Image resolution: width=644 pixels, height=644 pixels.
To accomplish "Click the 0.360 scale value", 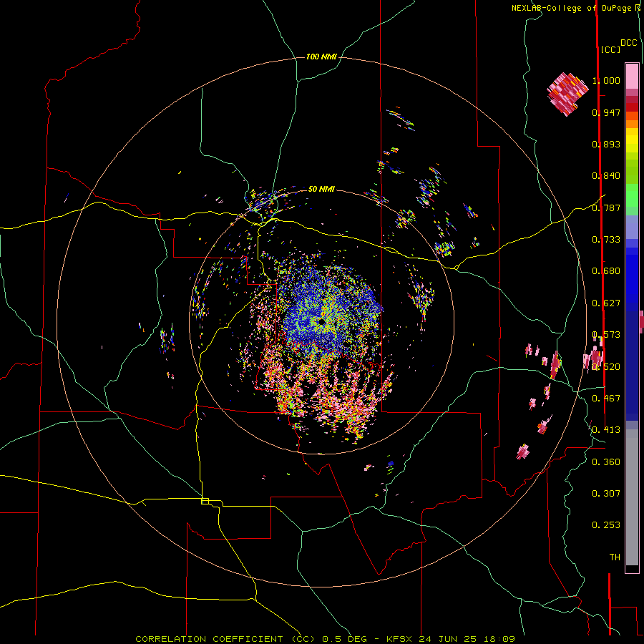I will 606,462.
